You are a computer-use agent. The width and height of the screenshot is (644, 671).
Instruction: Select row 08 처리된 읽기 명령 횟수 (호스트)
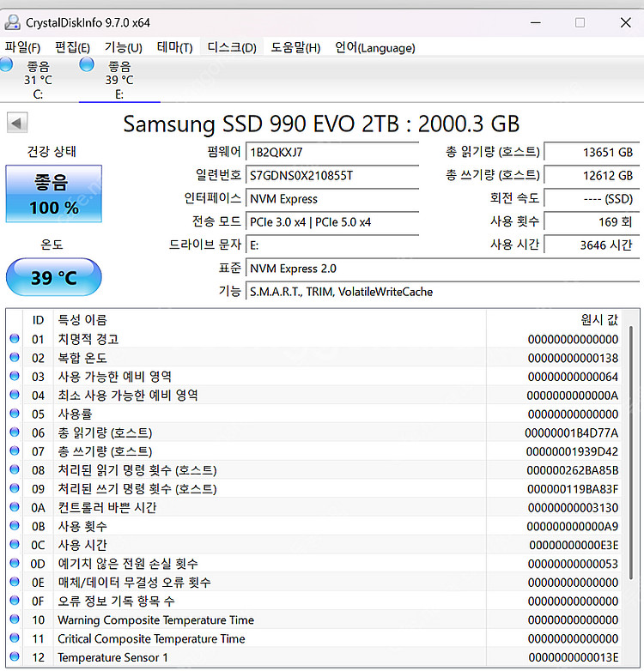(x=314, y=470)
